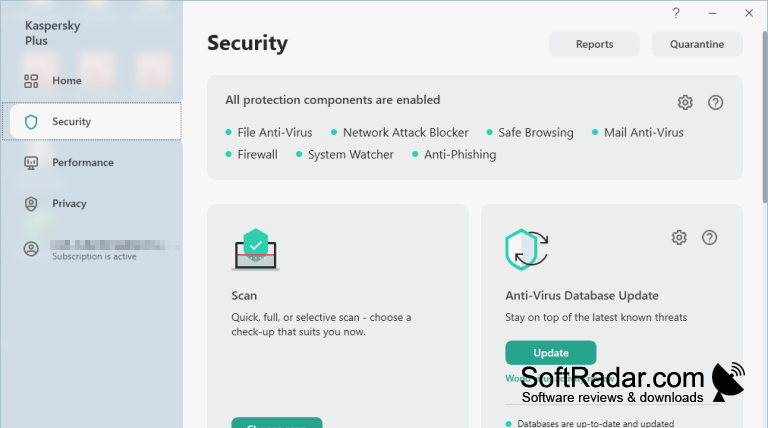Click the account profile icon in sidebar
Image resolution: width=768 pixels, height=428 pixels.
tap(31, 249)
